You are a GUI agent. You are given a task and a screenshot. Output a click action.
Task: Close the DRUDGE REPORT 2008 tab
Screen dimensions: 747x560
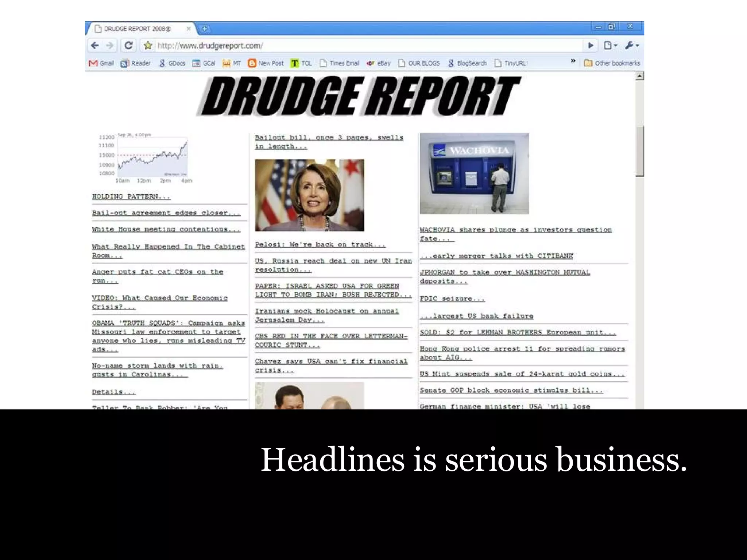[x=189, y=29]
